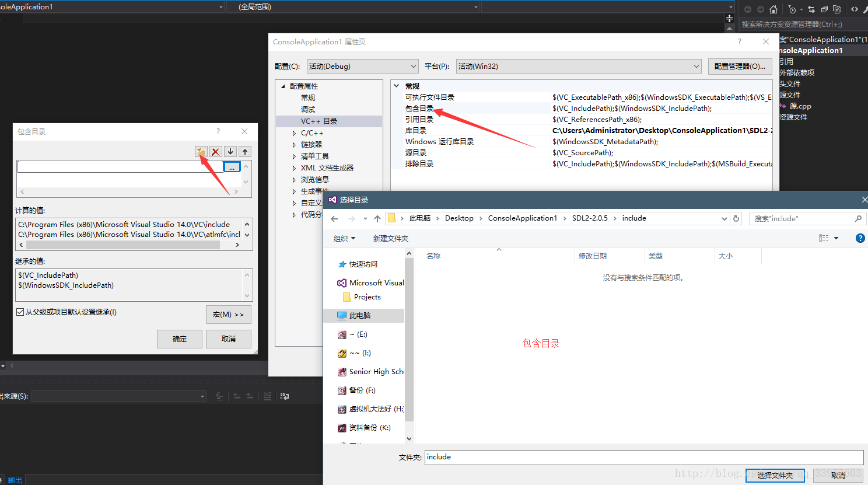Open the 配置(C) dropdown 活动(Debug)
Screen dimensions: 868x485
tap(363, 67)
